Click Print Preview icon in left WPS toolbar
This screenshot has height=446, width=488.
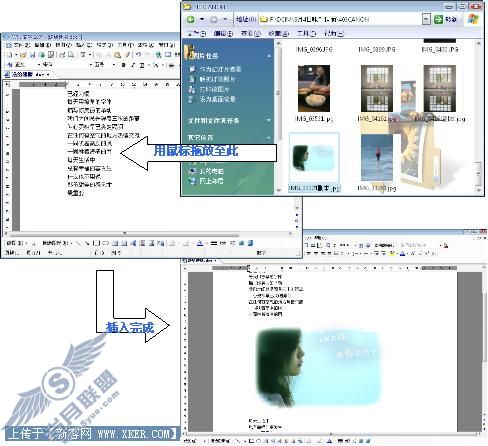coord(71,55)
